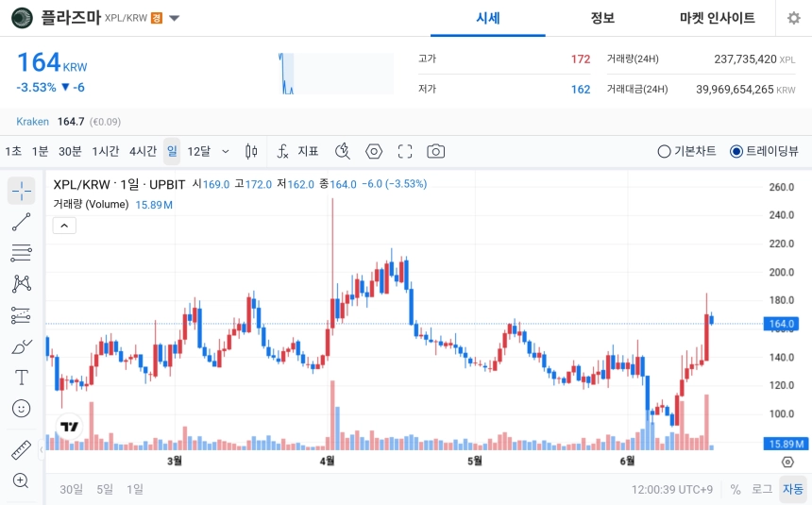Click the orange market warning badge
The height and width of the screenshot is (505, 812).
pos(157,18)
